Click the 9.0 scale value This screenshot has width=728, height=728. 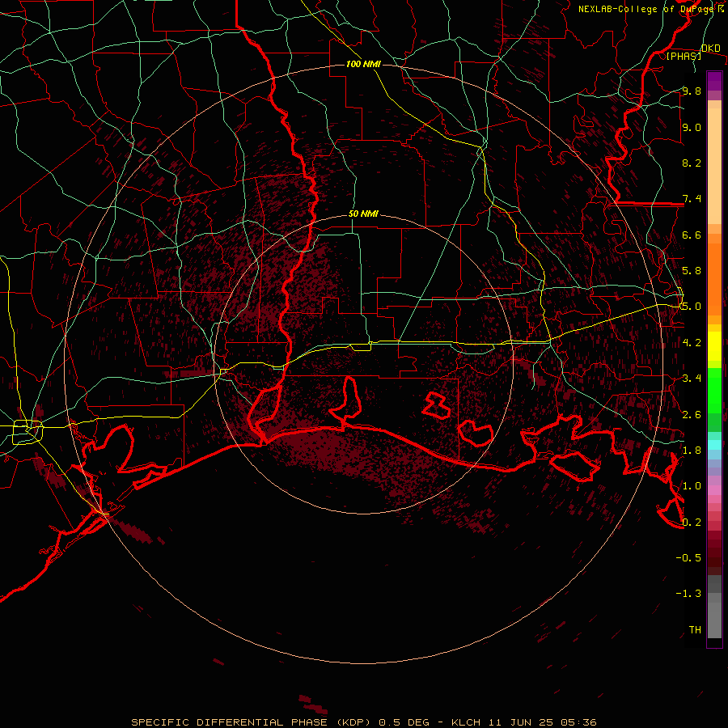(692, 127)
